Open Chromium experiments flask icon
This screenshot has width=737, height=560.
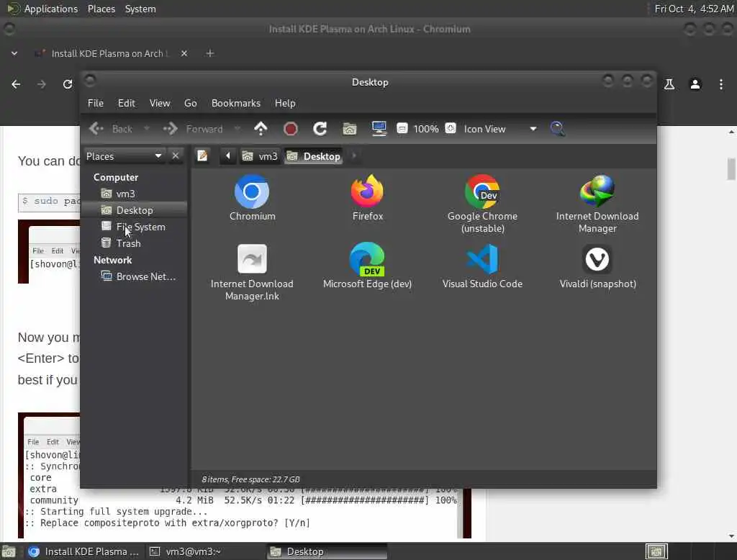669,84
